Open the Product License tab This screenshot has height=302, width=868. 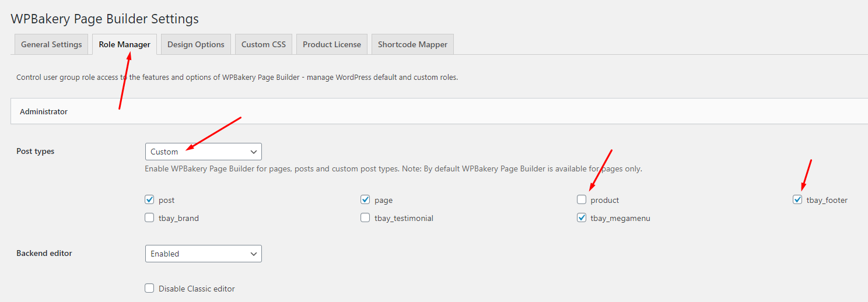[x=332, y=44]
